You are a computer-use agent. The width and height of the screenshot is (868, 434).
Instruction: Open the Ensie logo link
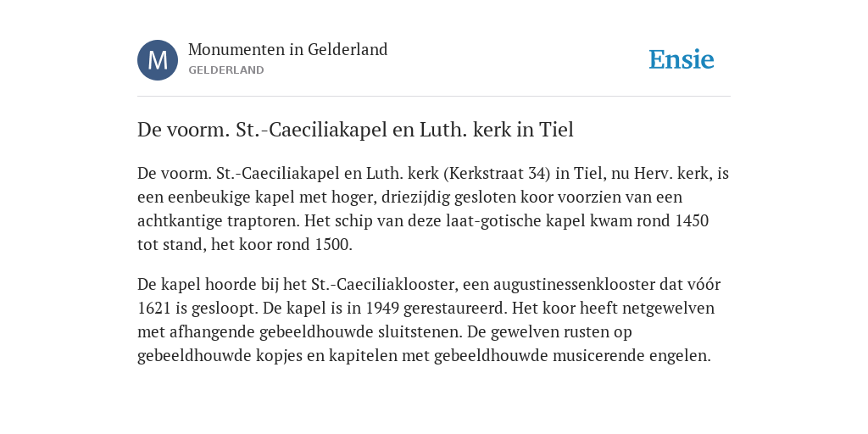tap(682, 60)
